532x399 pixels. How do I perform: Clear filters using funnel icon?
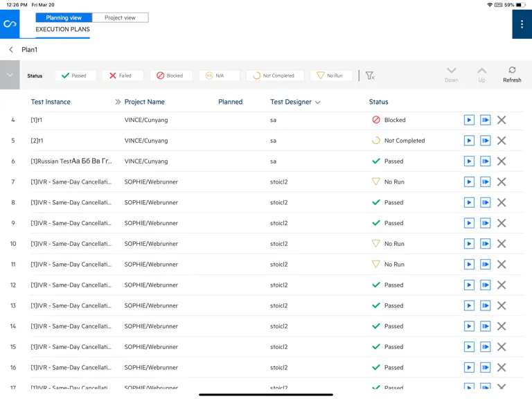pyautogui.click(x=370, y=76)
